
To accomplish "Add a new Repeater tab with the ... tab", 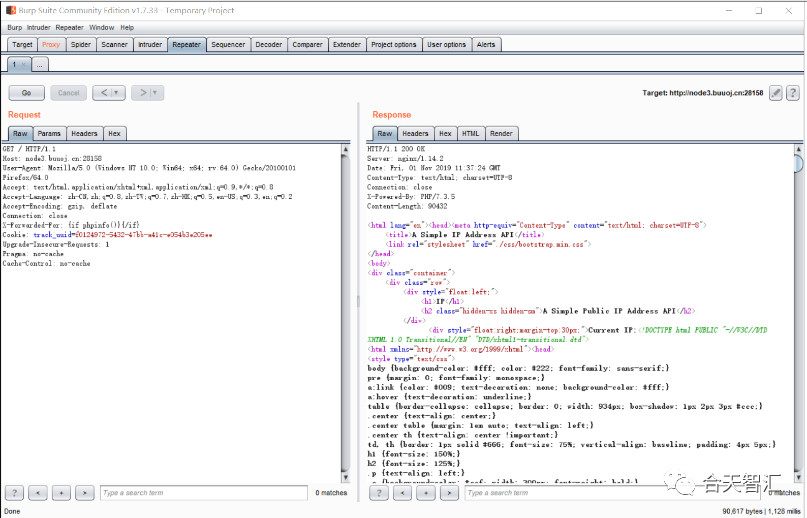I will click(x=40, y=64).
